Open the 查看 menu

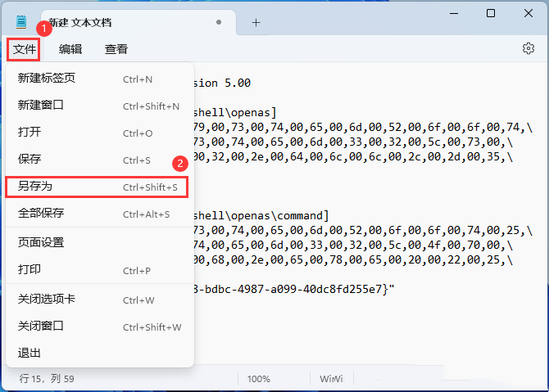click(116, 49)
